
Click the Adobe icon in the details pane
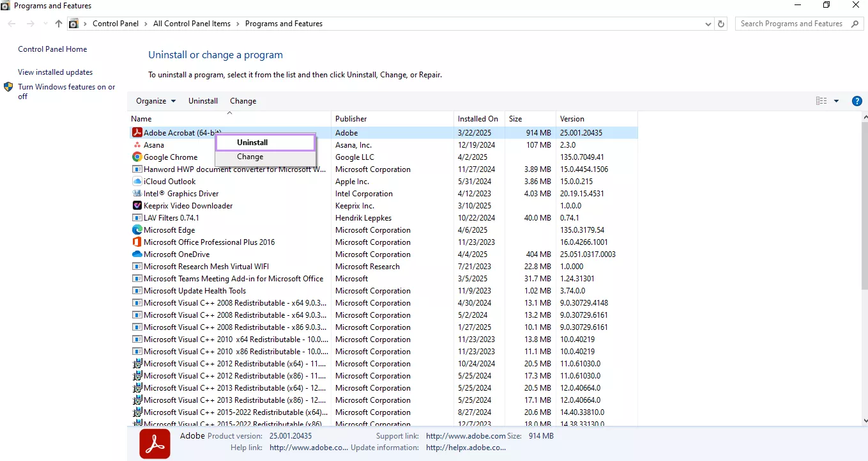155,443
